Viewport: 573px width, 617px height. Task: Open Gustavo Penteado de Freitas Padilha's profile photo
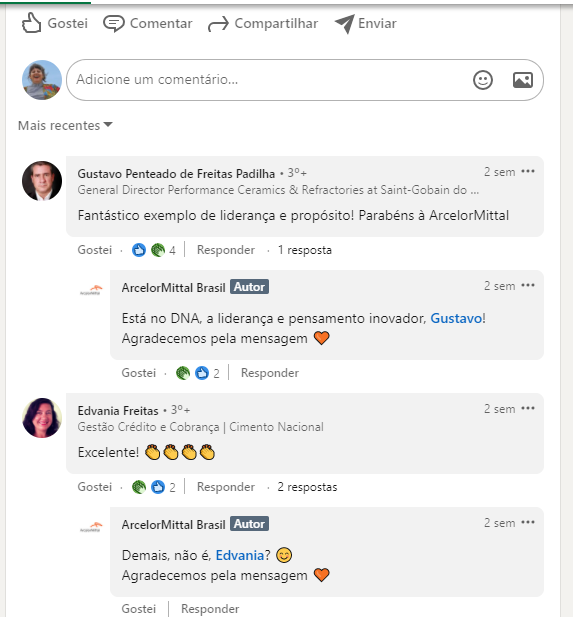point(42,181)
